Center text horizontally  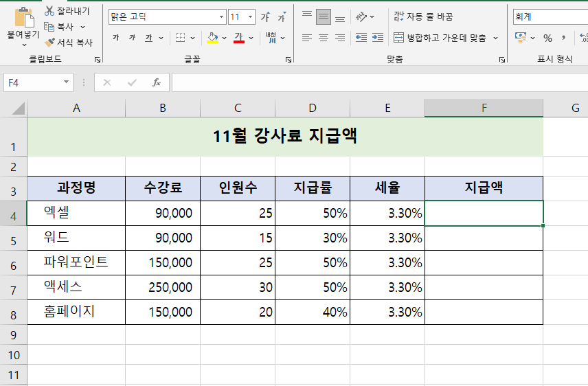324,38
